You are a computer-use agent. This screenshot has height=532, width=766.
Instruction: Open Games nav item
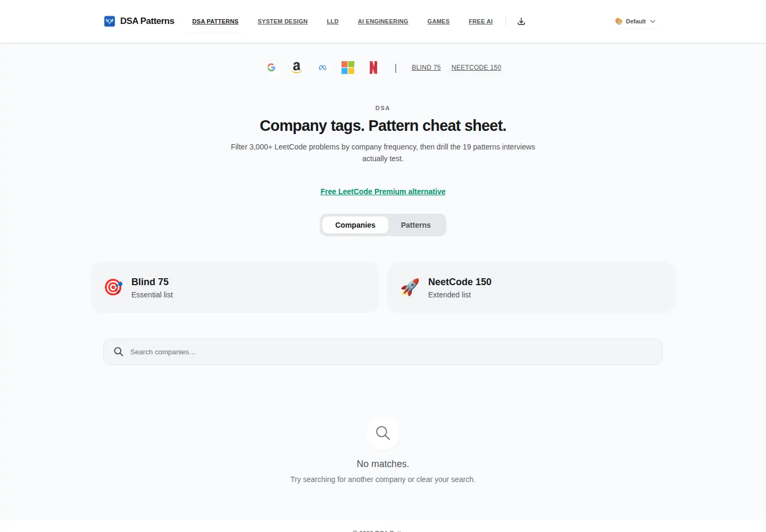438,21
